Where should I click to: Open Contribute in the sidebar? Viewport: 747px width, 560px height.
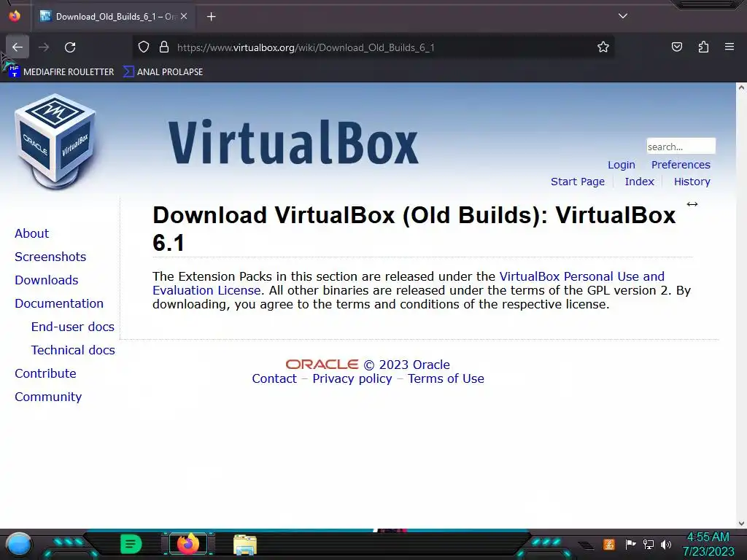pyautogui.click(x=45, y=373)
